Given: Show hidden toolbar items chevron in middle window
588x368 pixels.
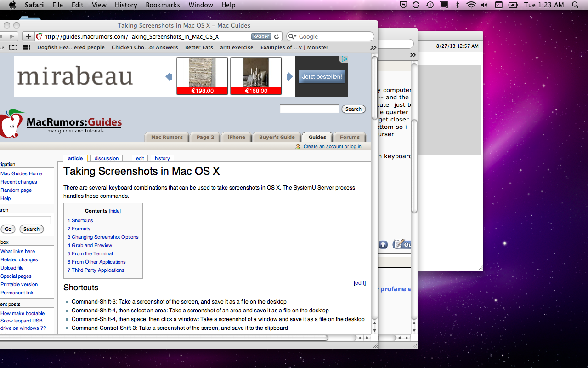Looking at the screenshot, I should point(413,55).
